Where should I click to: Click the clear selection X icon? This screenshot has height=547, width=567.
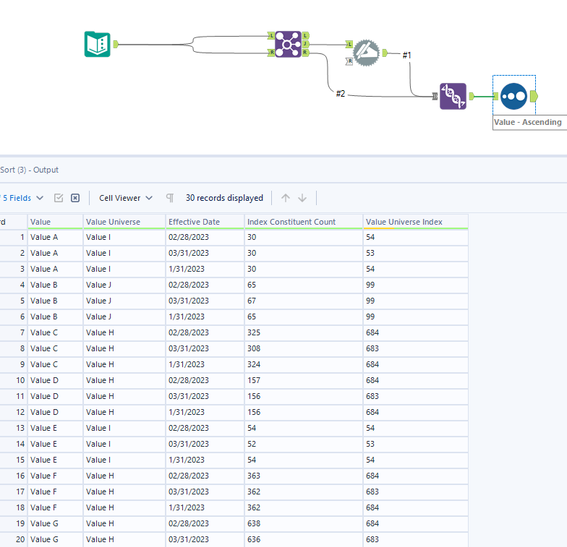(x=75, y=198)
